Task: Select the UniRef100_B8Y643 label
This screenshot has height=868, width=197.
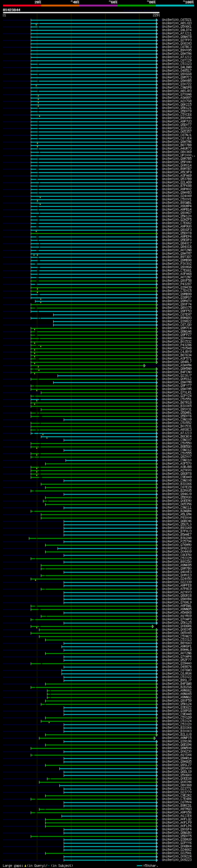Action: click(x=176, y=643)
